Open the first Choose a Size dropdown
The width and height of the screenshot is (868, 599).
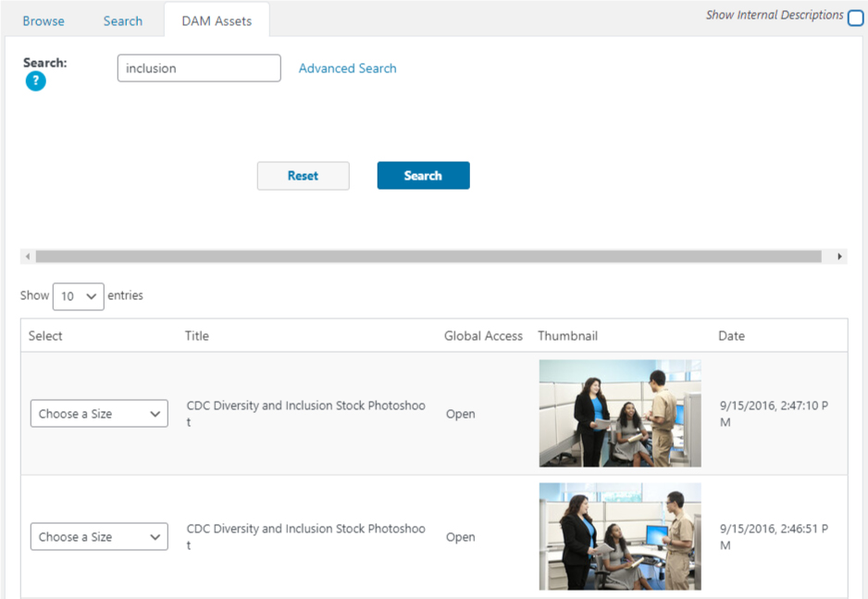[x=98, y=413]
